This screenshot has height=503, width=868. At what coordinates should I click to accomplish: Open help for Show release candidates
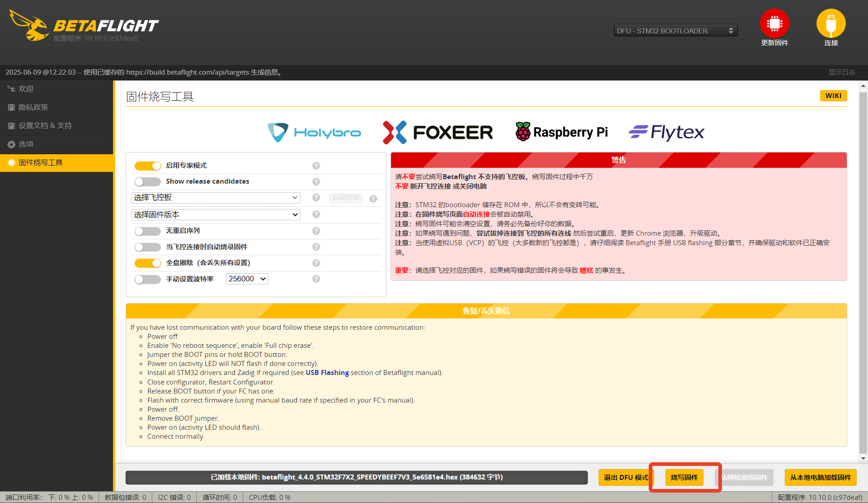tap(316, 181)
